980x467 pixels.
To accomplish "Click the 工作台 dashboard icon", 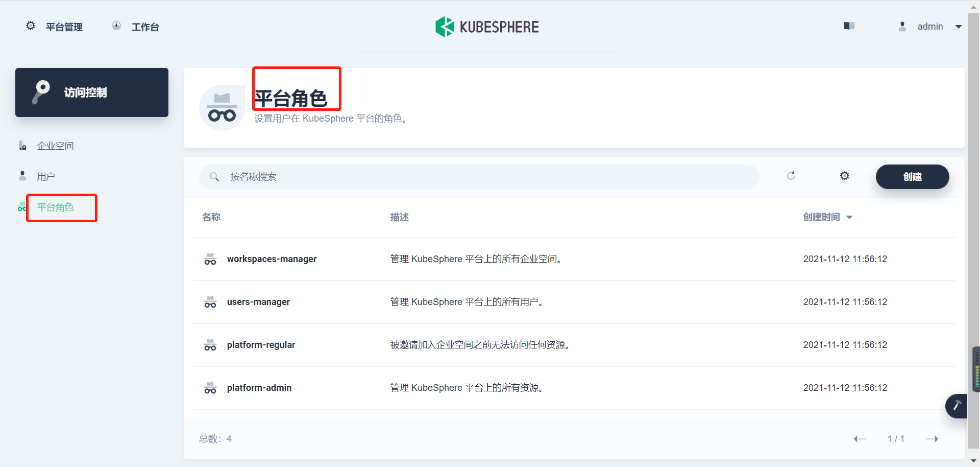I will coord(116,26).
